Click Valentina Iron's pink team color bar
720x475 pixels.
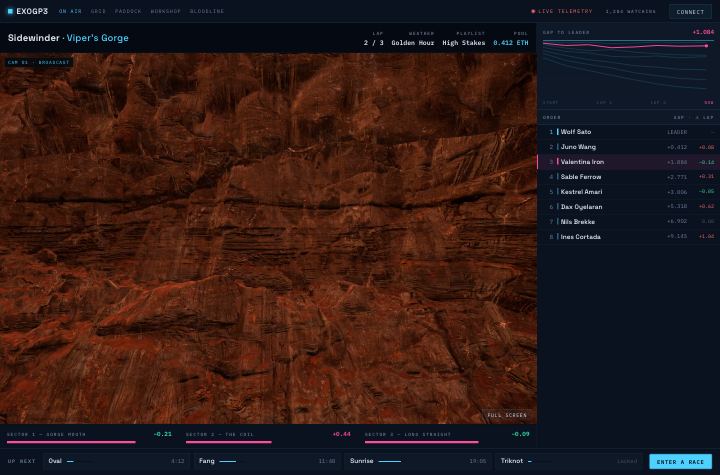pos(557,162)
